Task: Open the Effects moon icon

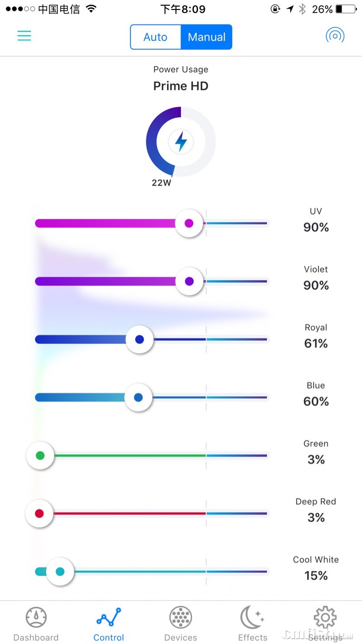Action: click(252, 618)
